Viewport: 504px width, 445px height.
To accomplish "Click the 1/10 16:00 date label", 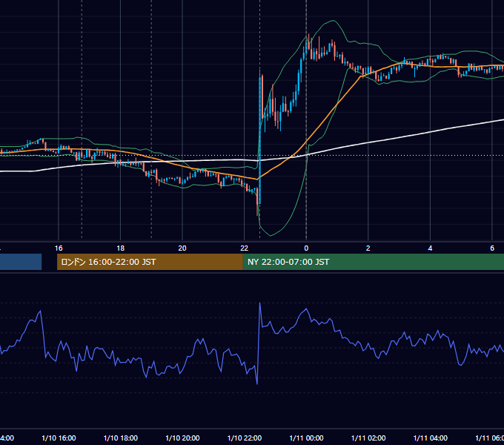I will 59,438.
